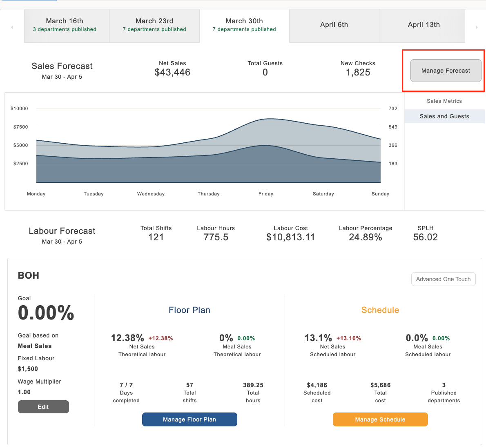Open Manage Floor Plan

(x=189, y=419)
